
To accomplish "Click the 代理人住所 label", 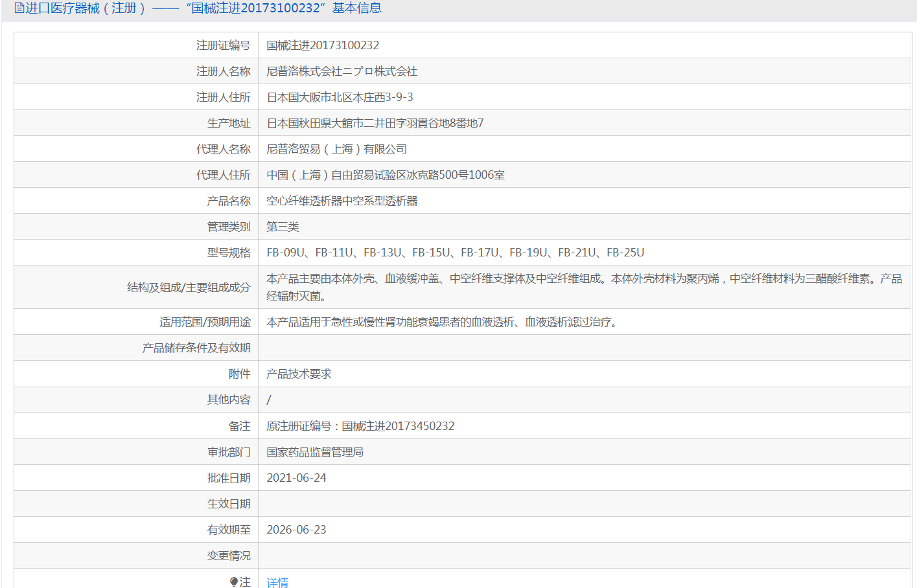I will (x=224, y=175).
